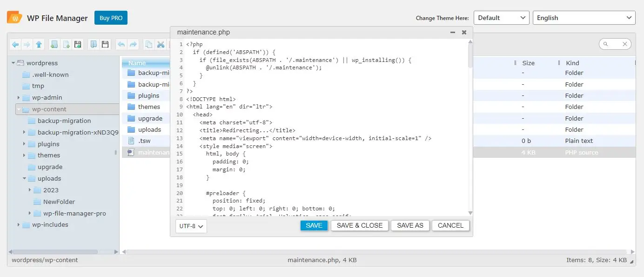Viewport: 644px width, 277px height.
Task: Expand the wp-admin tree node
Action: point(18,97)
